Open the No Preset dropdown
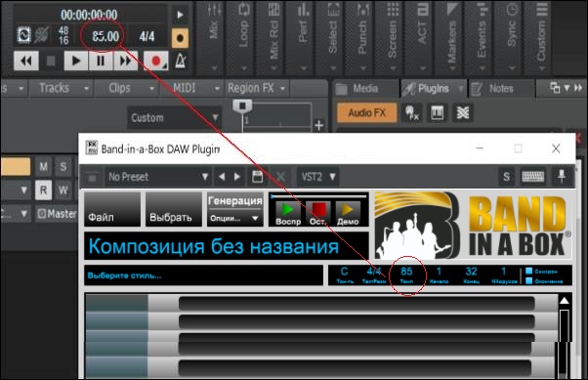Screen dimensions: 588x380 (x=157, y=176)
